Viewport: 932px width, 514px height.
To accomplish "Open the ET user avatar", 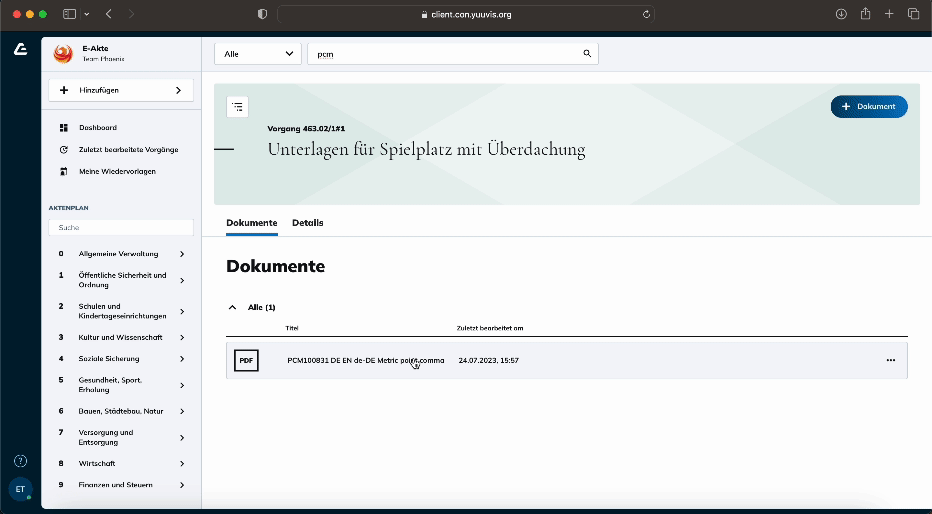I will click(20, 489).
